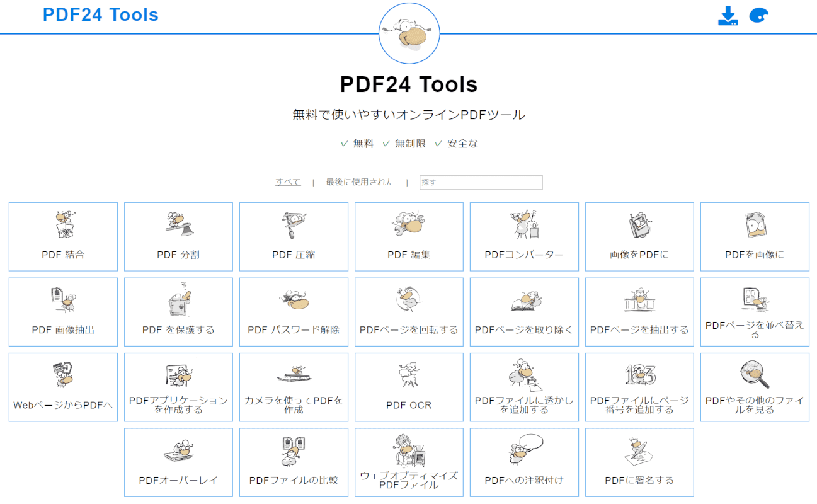The image size is (817, 504).
Task: Click the palette theme icon in the header
Action: (x=759, y=16)
